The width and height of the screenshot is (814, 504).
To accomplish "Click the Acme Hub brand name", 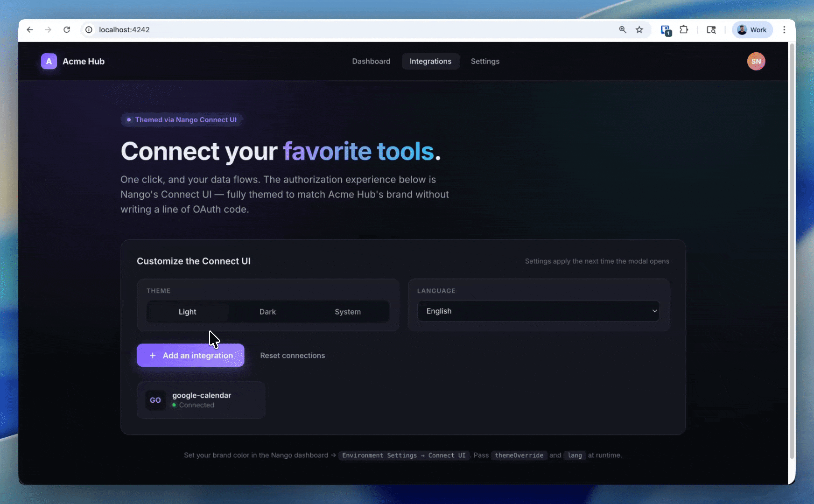I will (x=84, y=61).
